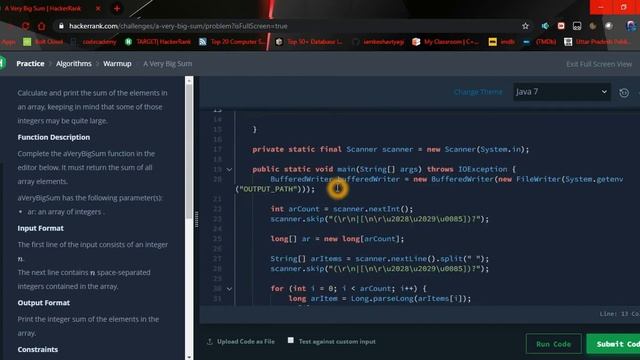Open the grey round extension icon

click(x=609, y=26)
